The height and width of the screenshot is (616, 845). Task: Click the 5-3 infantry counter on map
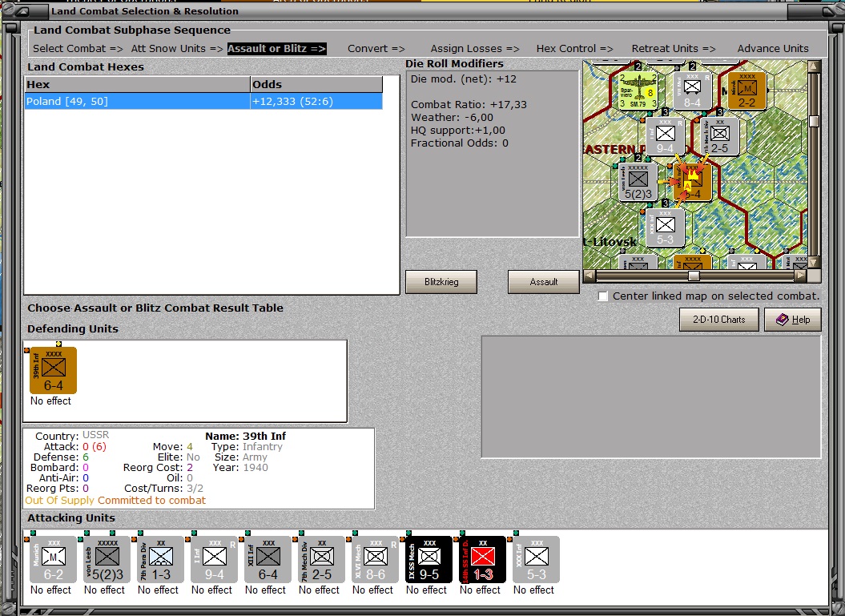665,227
